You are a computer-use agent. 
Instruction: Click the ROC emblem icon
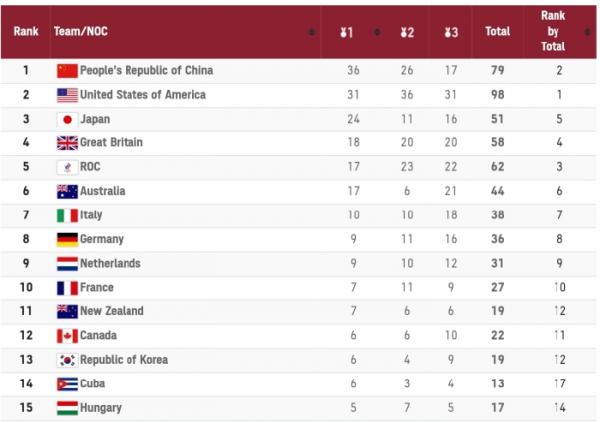coord(67,167)
